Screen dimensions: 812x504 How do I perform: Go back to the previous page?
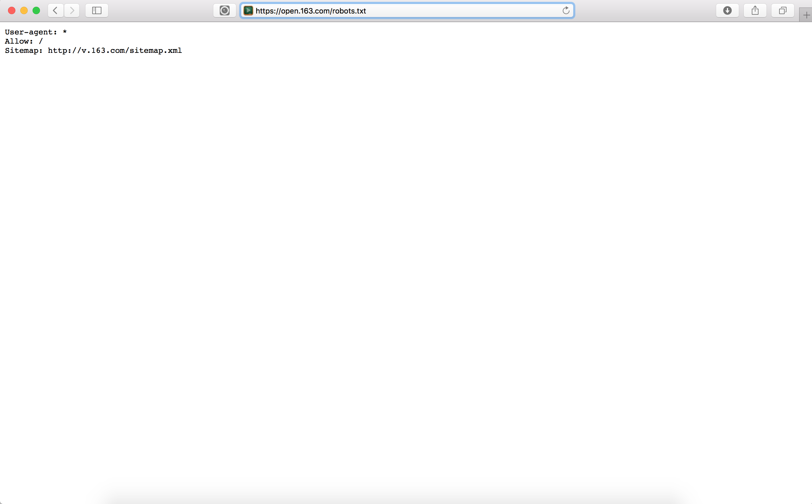tap(55, 11)
